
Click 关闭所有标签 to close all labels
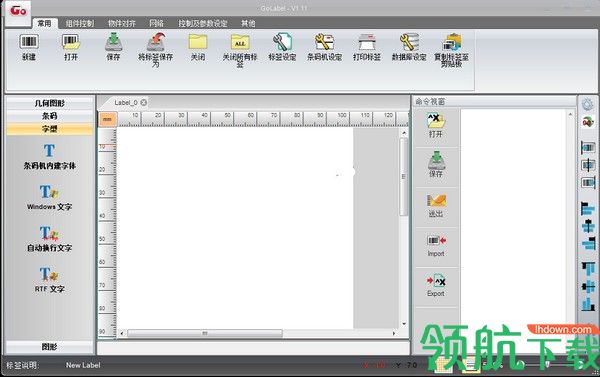coord(240,42)
